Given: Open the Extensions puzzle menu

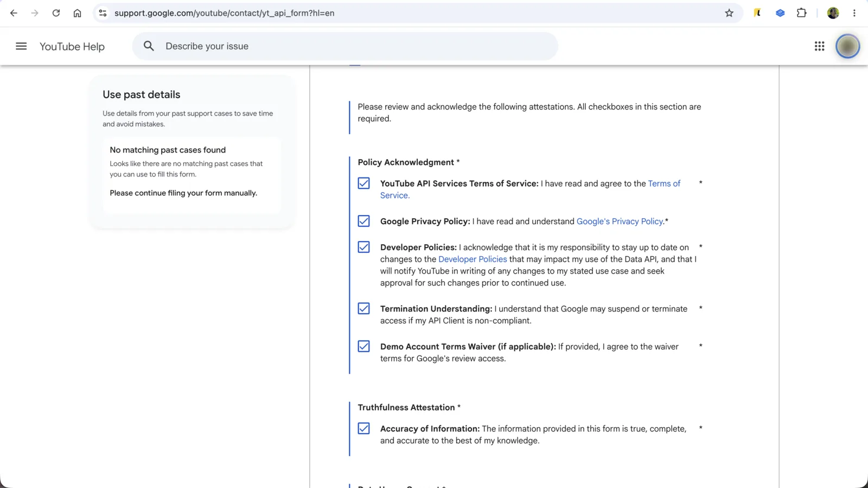Looking at the screenshot, I should [x=801, y=13].
